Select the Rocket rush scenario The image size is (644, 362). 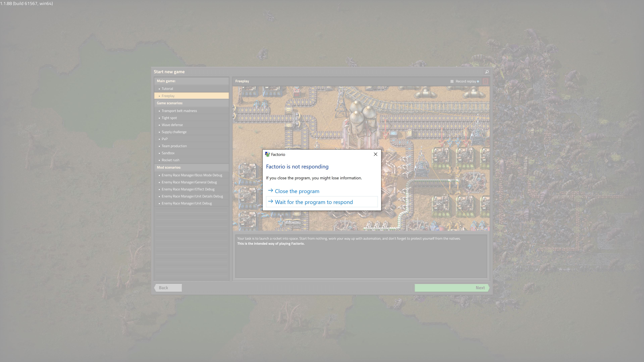[192, 160]
